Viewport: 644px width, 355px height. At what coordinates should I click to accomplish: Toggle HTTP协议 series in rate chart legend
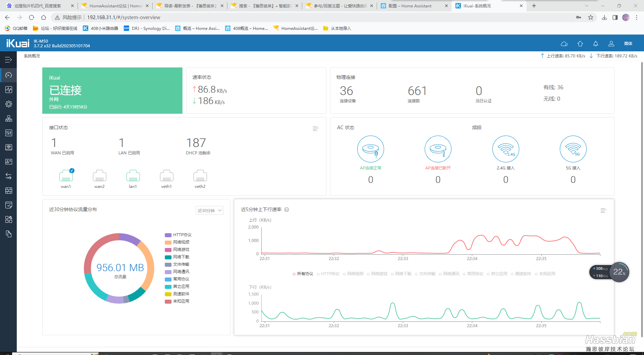coord(328,274)
